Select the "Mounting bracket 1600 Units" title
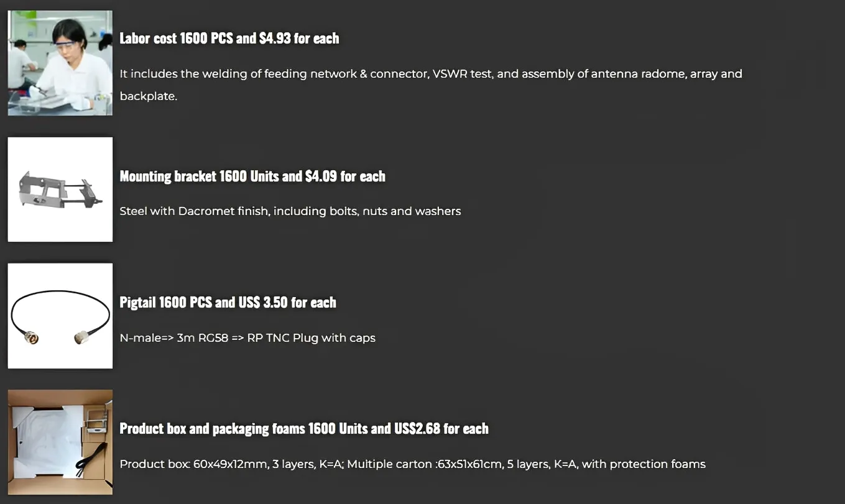 pyautogui.click(x=198, y=176)
